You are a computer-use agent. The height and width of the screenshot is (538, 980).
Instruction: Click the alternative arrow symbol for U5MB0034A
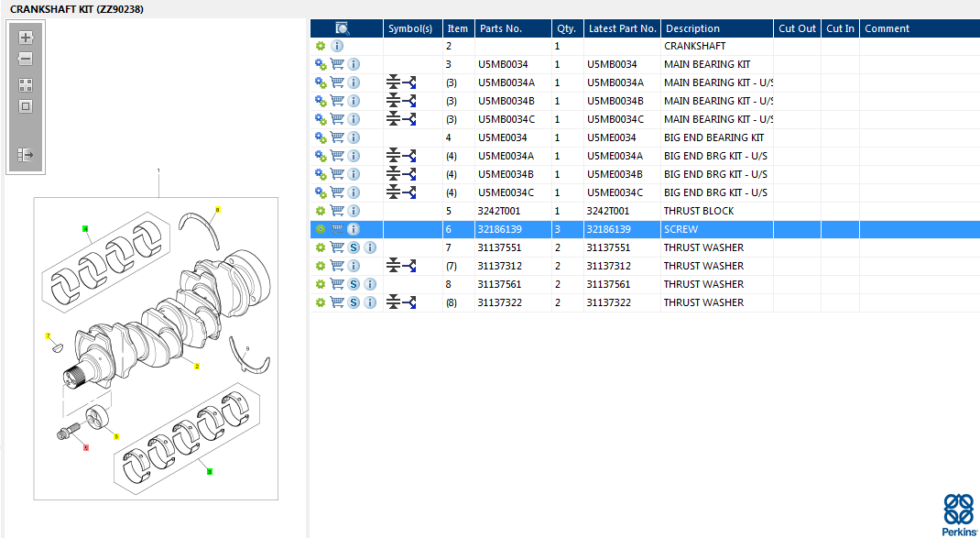coord(408,82)
